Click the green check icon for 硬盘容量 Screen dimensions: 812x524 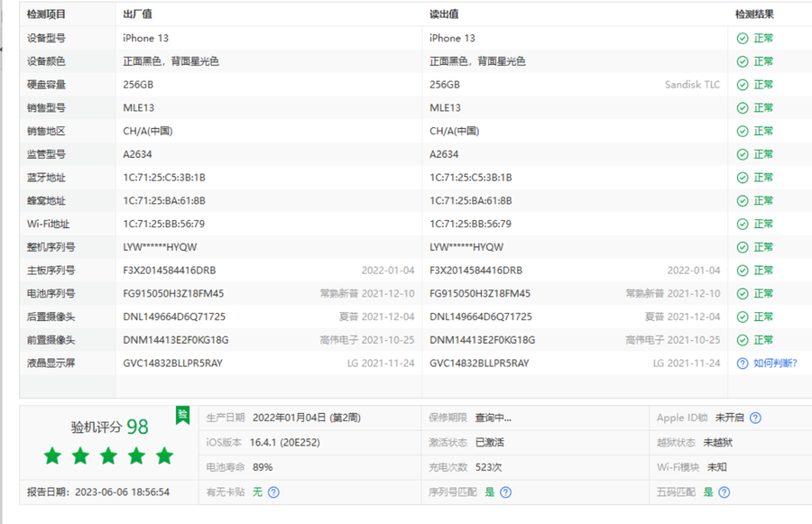[743, 85]
